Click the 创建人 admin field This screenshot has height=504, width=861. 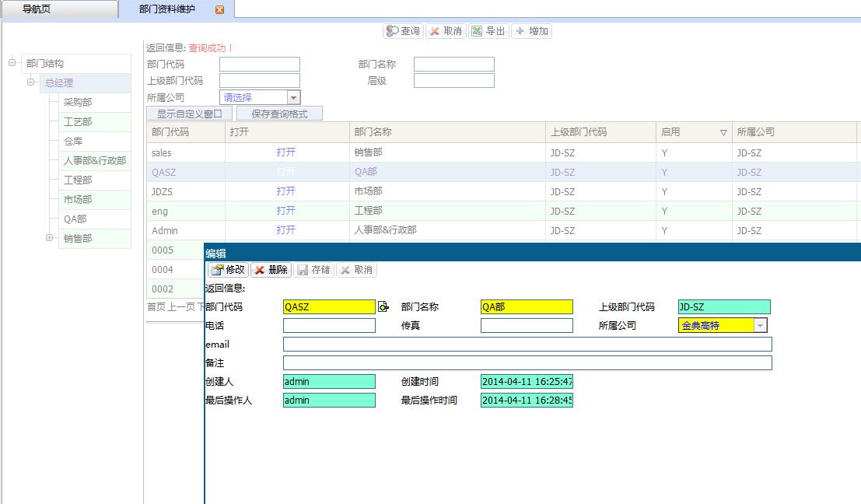330,382
